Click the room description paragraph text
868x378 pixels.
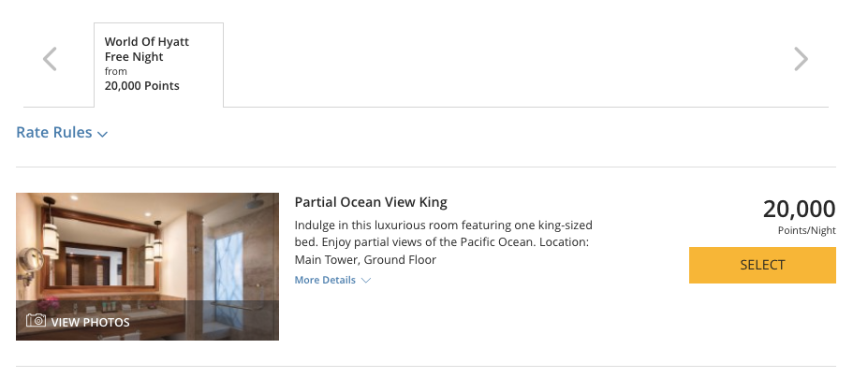point(443,242)
